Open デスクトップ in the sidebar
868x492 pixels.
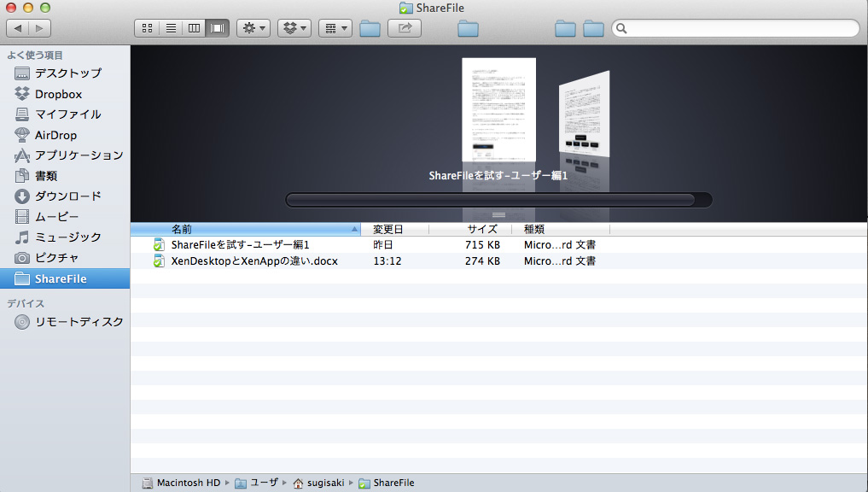66,73
